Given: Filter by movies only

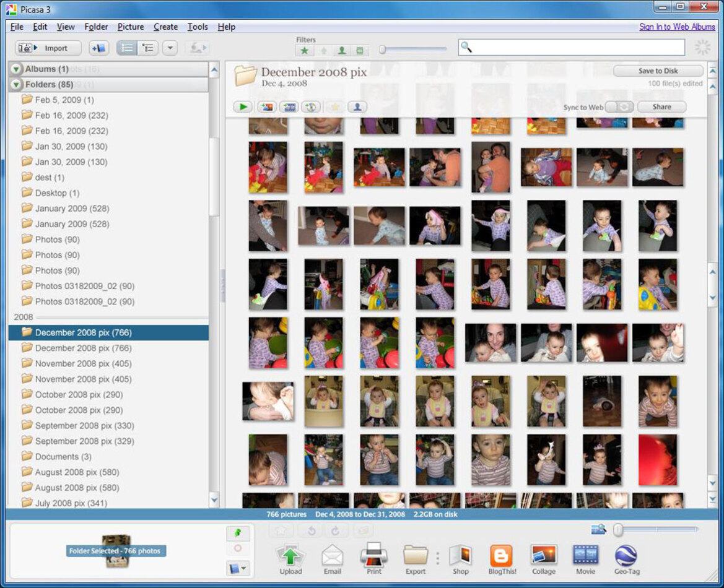Looking at the screenshot, I should pos(360,50).
